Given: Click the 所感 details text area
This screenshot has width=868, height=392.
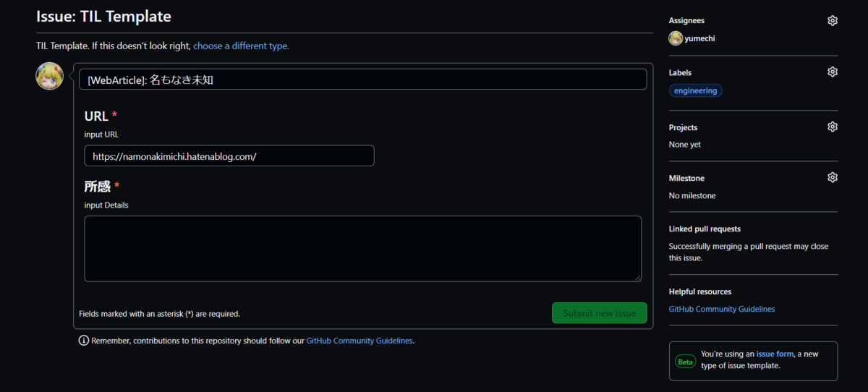Looking at the screenshot, I should click(x=362, y=248).
